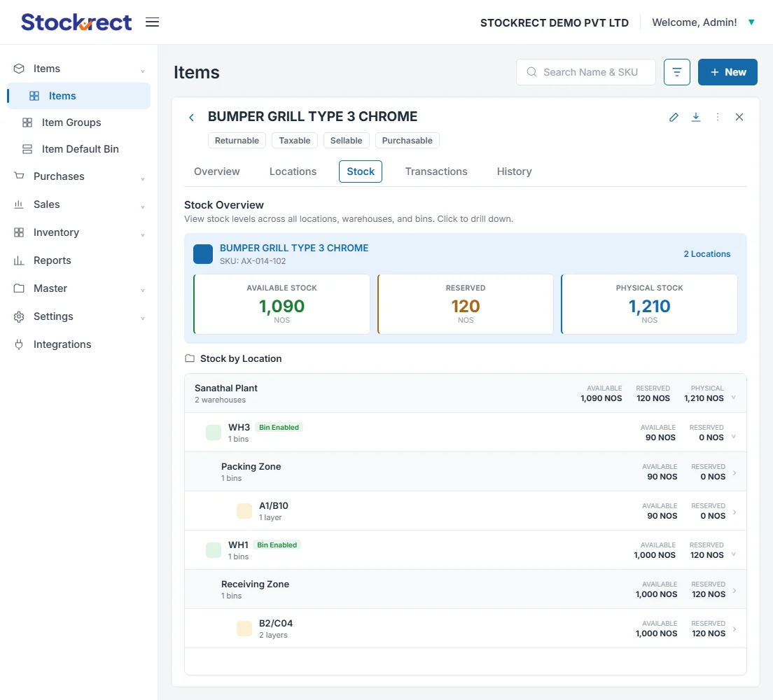
Task: Create a new item with New button
Action: click(x=727, y=72)
